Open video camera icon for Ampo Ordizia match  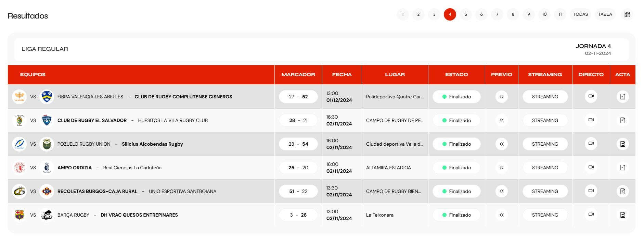[591, 167]
